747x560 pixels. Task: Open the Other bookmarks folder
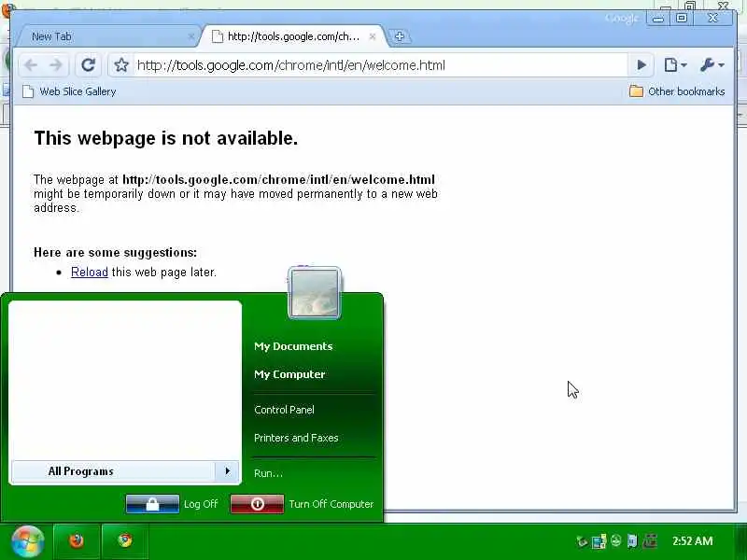tap(677, 91)
